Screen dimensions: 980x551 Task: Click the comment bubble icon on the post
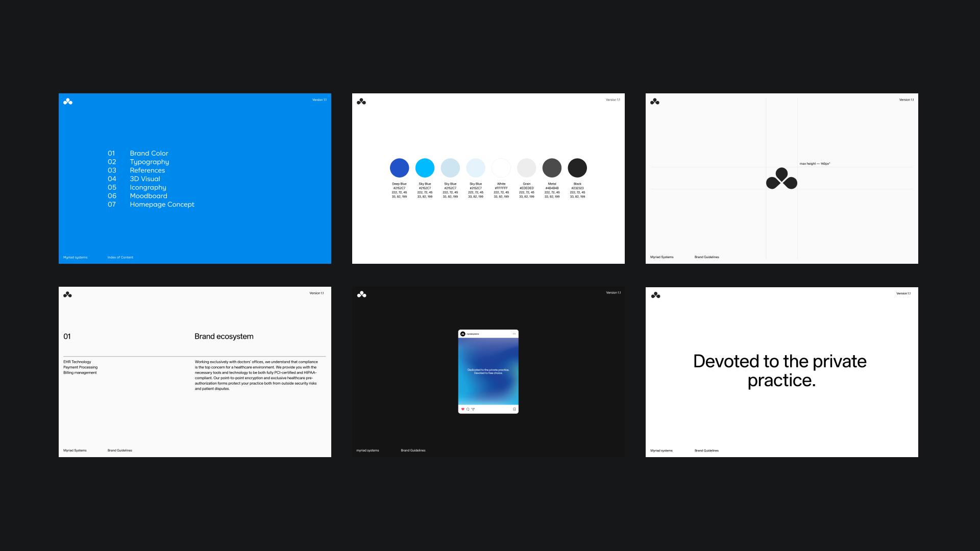[x=468, y=409]
